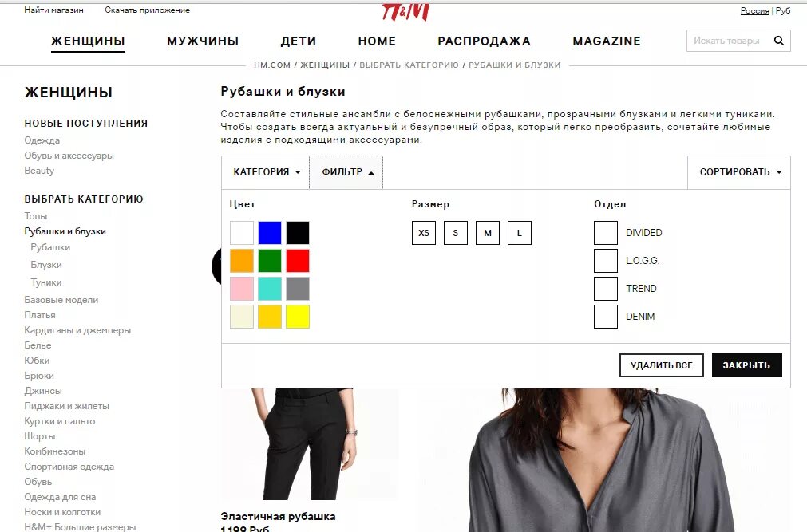Select the turquoise color swatch
Viewport: 807px width, 532px height.
pyautogui.click(x=270, y=289)
